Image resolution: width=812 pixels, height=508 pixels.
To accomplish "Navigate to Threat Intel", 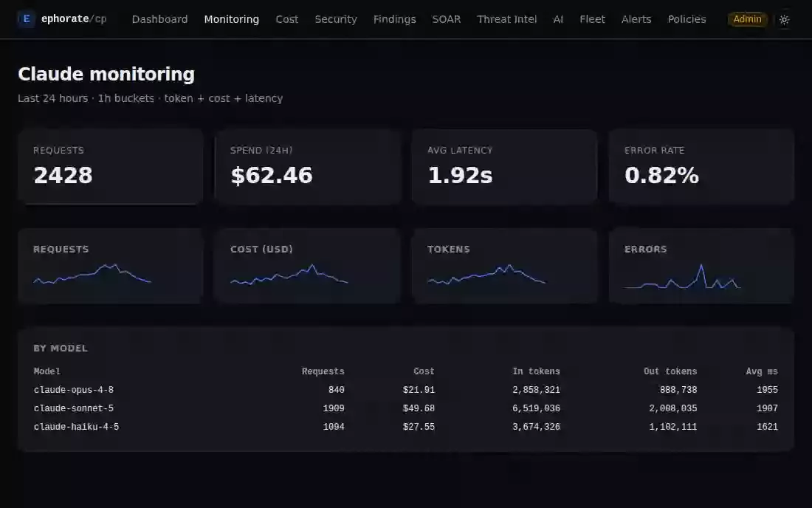I will pos(506,19).
